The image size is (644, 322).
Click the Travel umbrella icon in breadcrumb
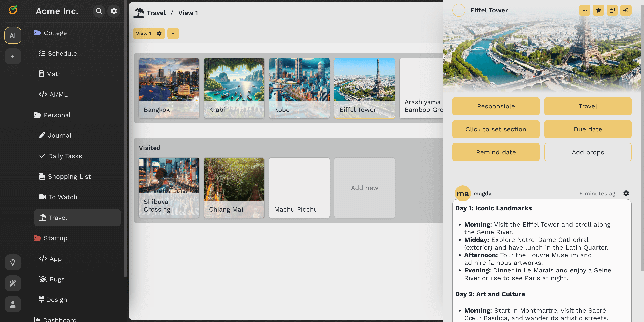pyautogui.click(x=139, y=13)
